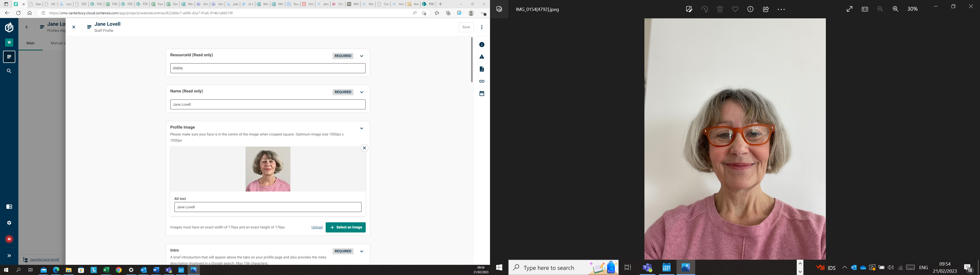The height and width of the screenshot is (275, 980).
Task: Open Microsoft Teams from the taskbar
Action: coord(647,268)
